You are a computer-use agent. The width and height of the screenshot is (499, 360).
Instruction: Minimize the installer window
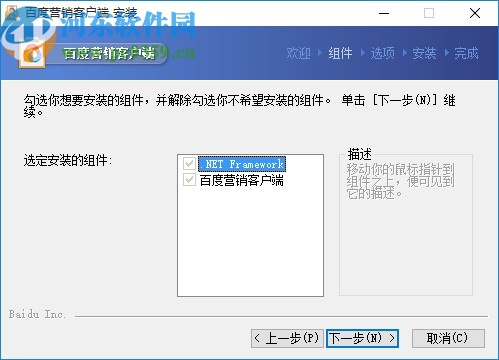point(384,13)
